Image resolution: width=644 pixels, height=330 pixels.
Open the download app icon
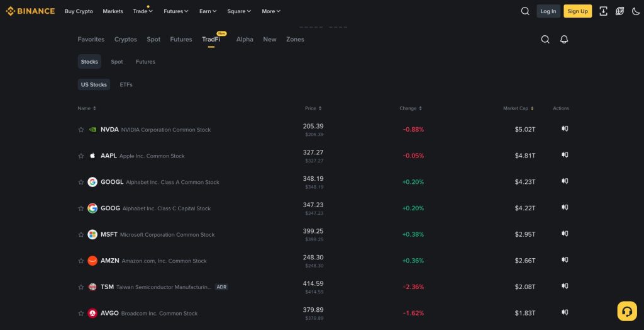pos(603,11)
